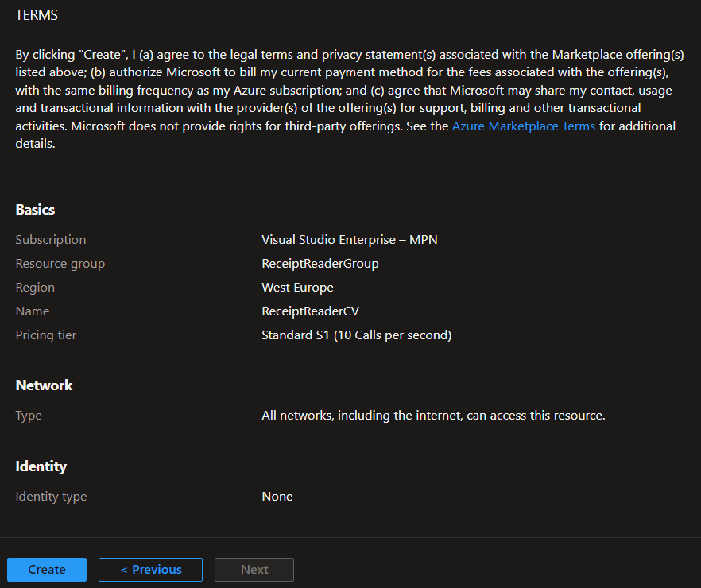The height and width of the screenshot is (588, 701).
Task: Click the Subscription field label
Action: pyautogui.click(x=51, y=239)
